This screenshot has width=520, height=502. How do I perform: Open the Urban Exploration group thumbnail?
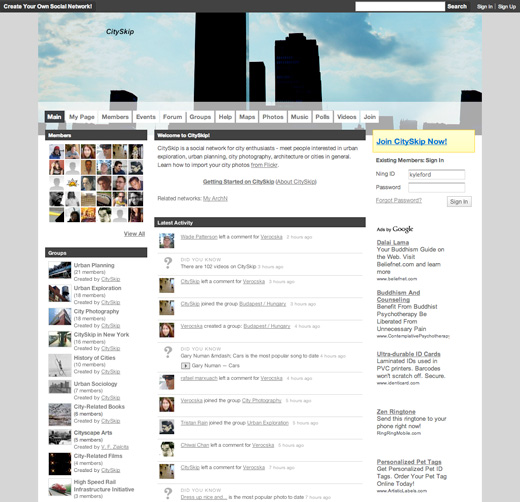click(x=60, y=293)
